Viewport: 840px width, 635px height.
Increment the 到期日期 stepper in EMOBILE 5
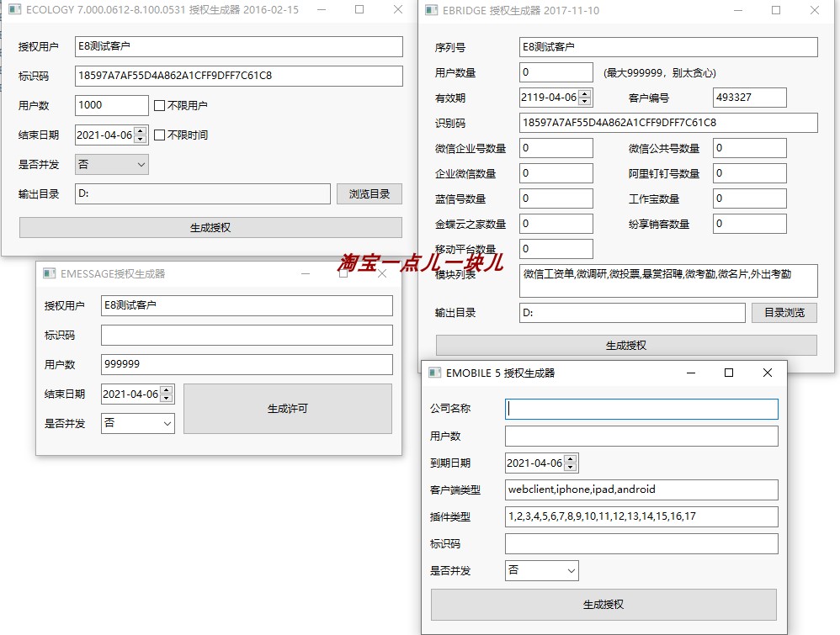pos(571,458)
